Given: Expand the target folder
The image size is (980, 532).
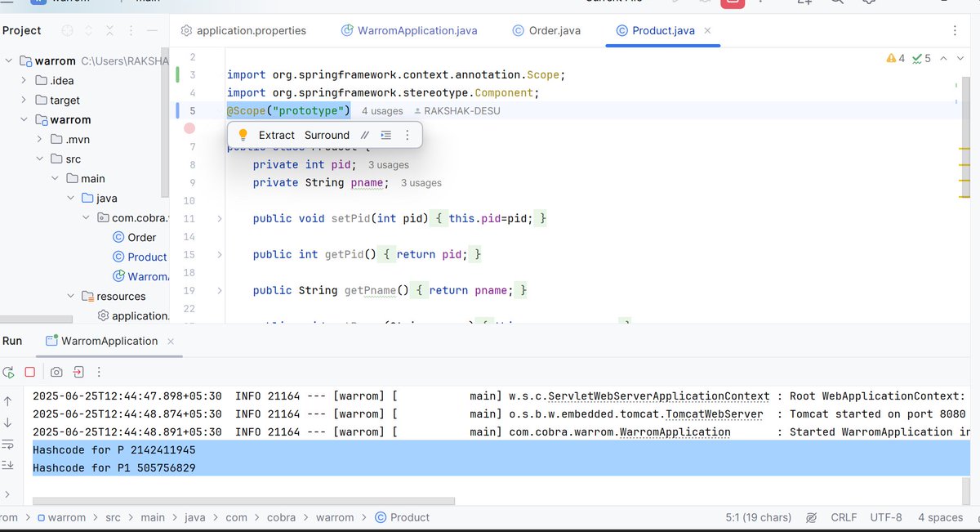Looking at the screenshot, I should (24, 100).
